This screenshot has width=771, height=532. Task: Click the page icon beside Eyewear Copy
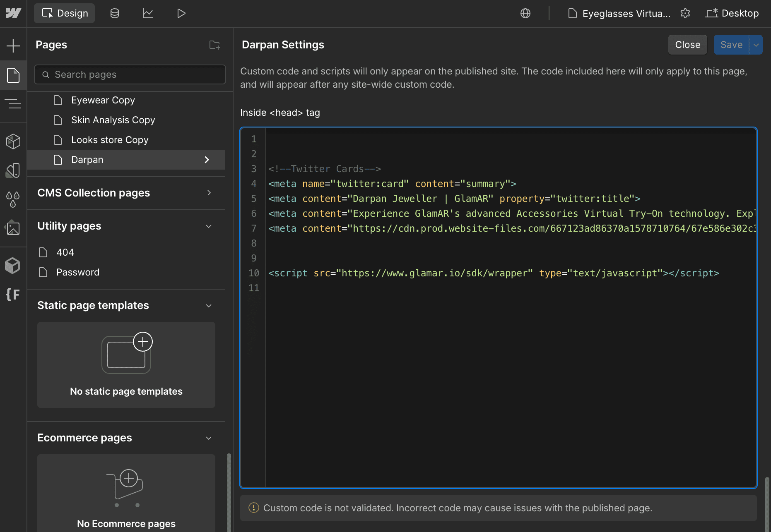pos(58,100)
